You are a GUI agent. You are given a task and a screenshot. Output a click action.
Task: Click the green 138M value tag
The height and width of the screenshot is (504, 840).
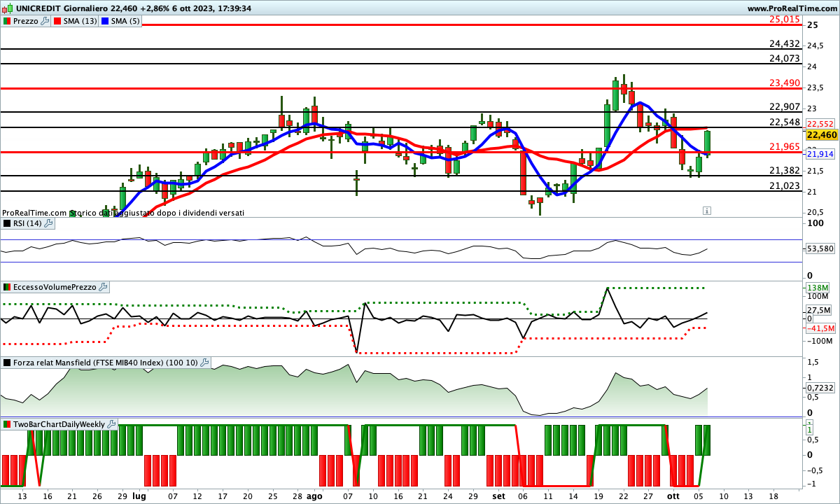tap(818, 288)
